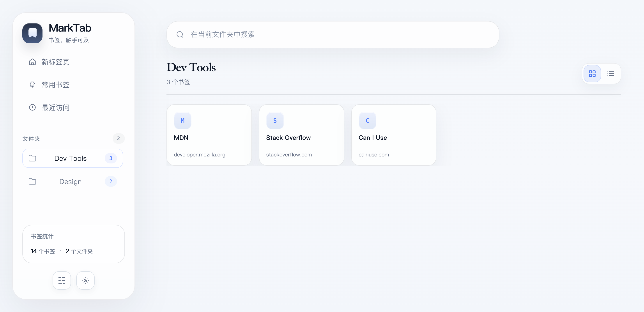Click the Design count badge 2
Viewport: 644px width, 312px height.
point(111,181)
